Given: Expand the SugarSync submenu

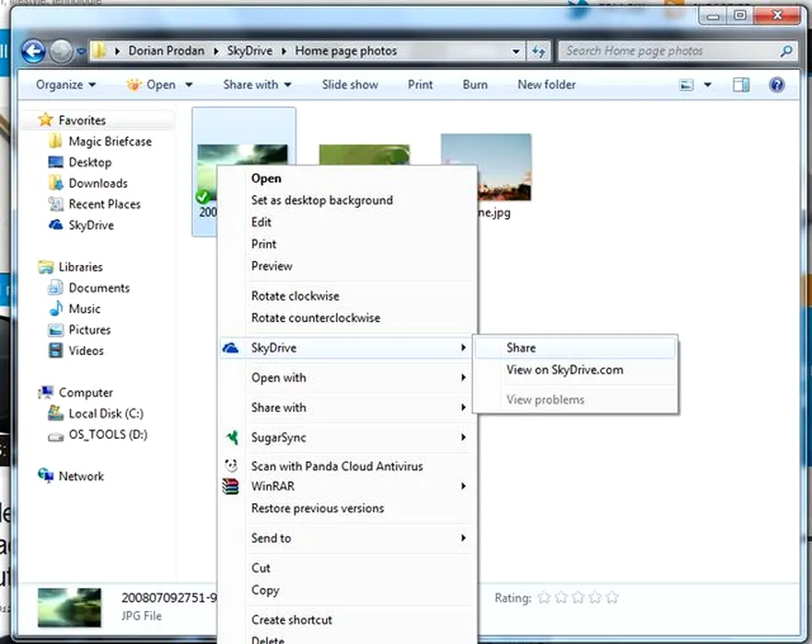Looking at the screenshot, I should pos(278,438).
